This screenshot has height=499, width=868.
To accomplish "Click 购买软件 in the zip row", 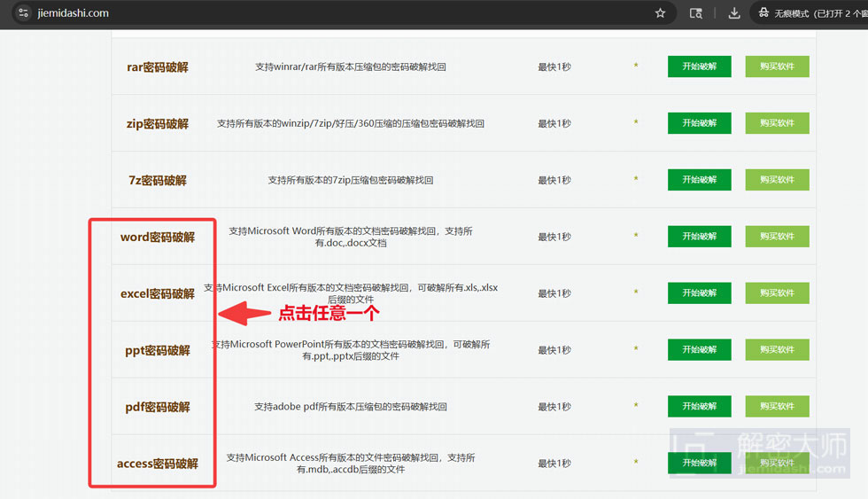I will click(778, 123).
